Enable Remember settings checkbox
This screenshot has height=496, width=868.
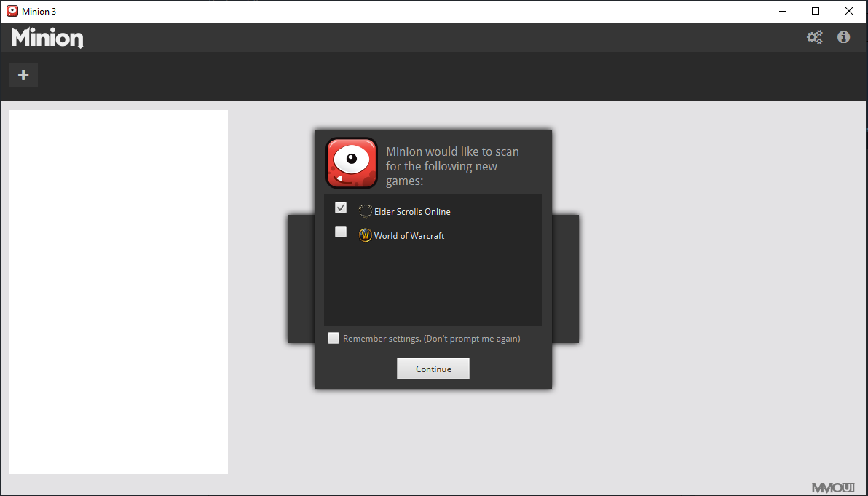point(334,338)
